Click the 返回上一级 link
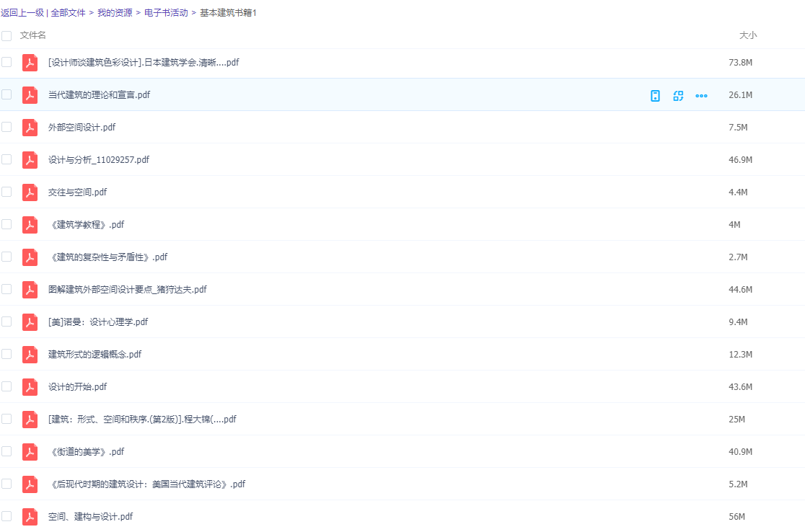This screenshot has width=805, height=532. point(22,13)
